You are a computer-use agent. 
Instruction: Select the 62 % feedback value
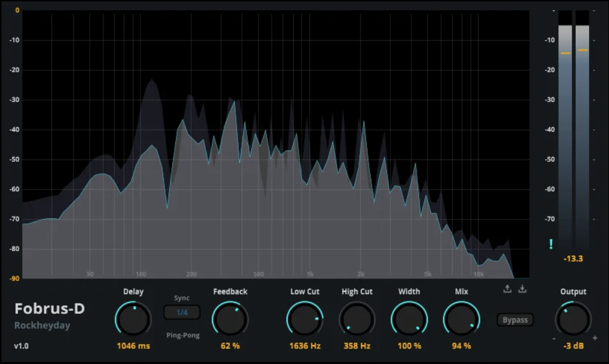(x=230, y=346)
